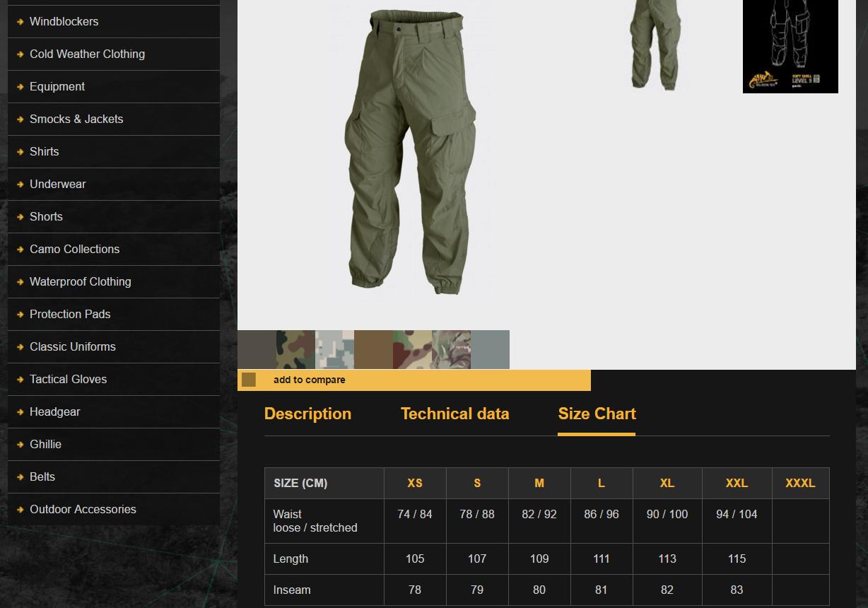The image size is (868, 608).
Task: Click the arrow icon beside Underwear
Action: click(20, 184)
